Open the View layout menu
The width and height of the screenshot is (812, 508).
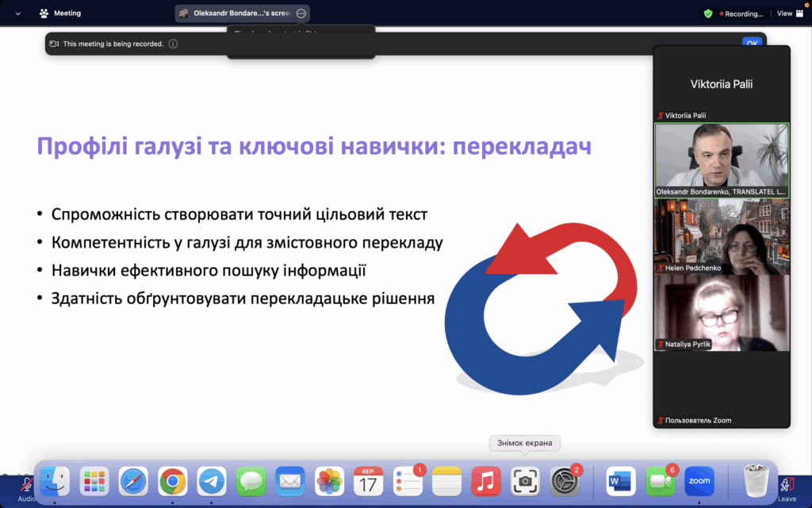coord(788,13)
